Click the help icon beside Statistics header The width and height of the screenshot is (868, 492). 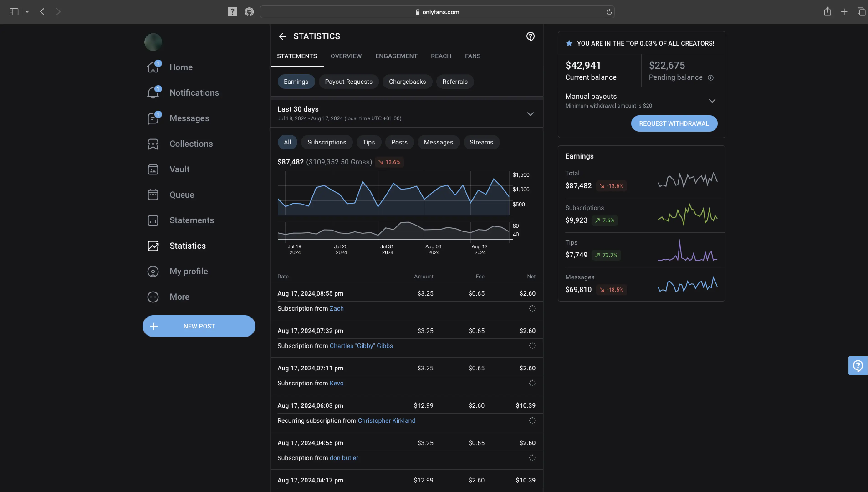(530, 36)
